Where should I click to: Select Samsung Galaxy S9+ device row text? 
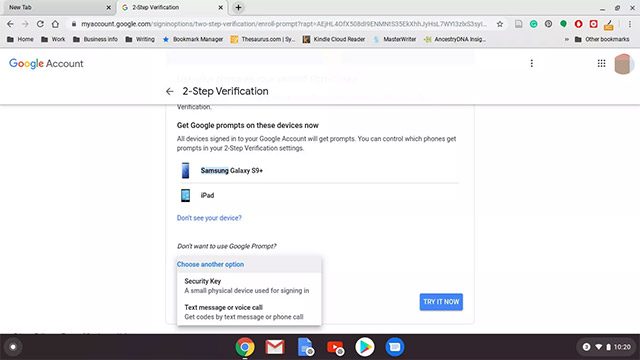[x=231, y=171]
